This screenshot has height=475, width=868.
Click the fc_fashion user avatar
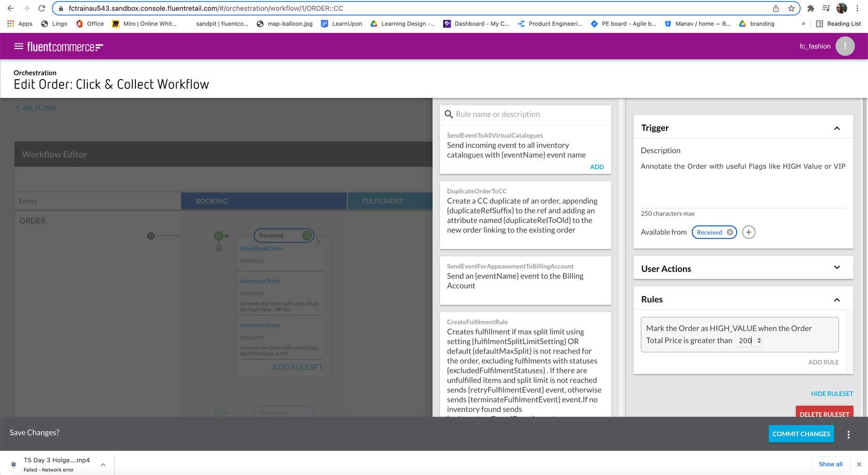click(845, 47)
